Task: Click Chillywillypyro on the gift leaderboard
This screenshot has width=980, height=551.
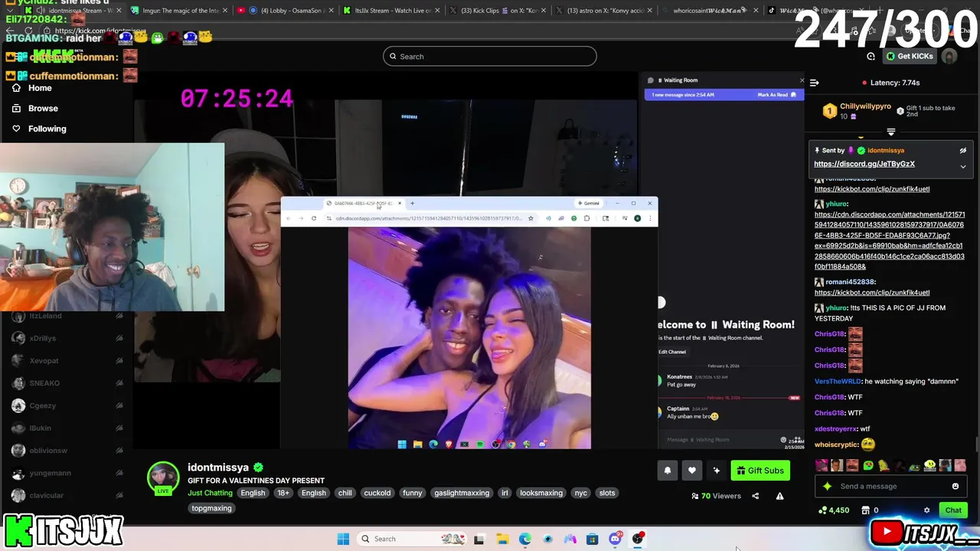Action: (x=865, y=107)
